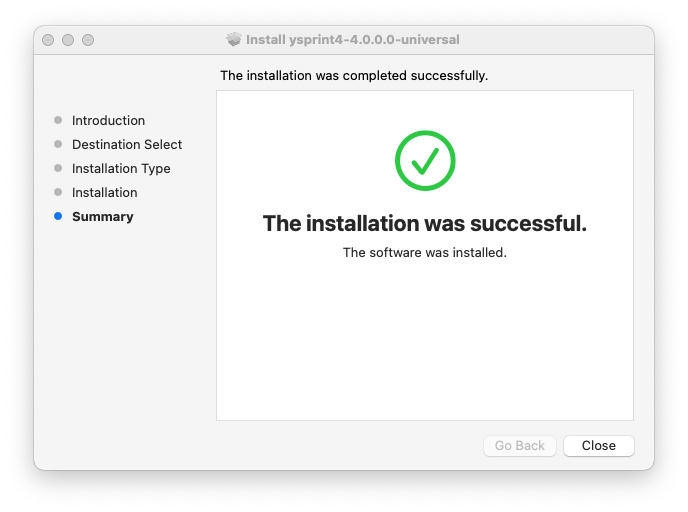Click the Close button

click(598, 445)
